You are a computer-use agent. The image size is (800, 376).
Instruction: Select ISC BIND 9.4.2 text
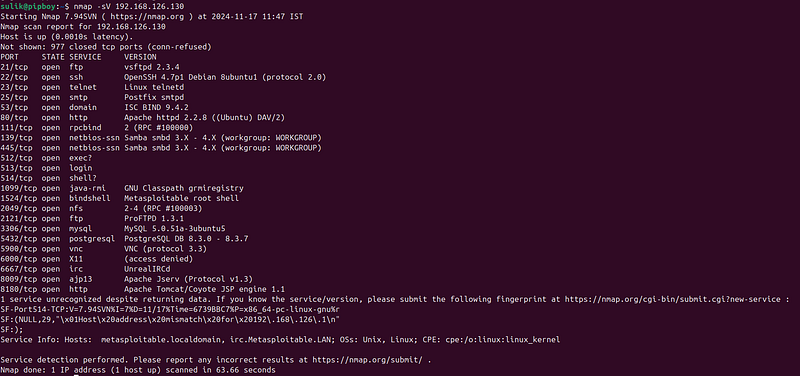[156, 107]
